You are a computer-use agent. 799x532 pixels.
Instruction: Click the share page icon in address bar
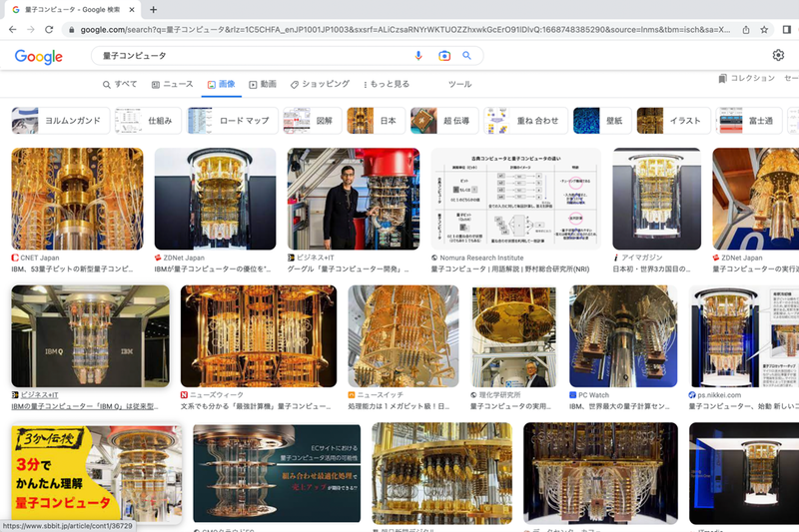[x=746, y=30]
